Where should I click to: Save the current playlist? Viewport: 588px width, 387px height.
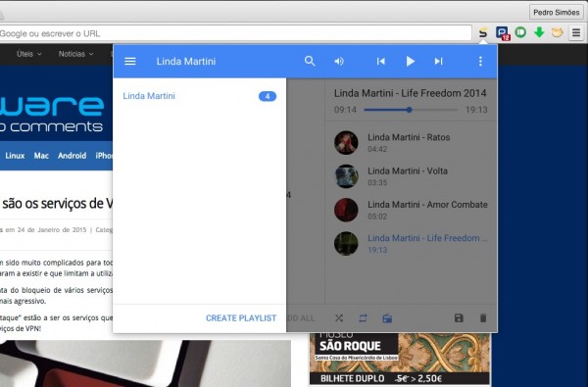pyautogui.click(x=459, y=318)
